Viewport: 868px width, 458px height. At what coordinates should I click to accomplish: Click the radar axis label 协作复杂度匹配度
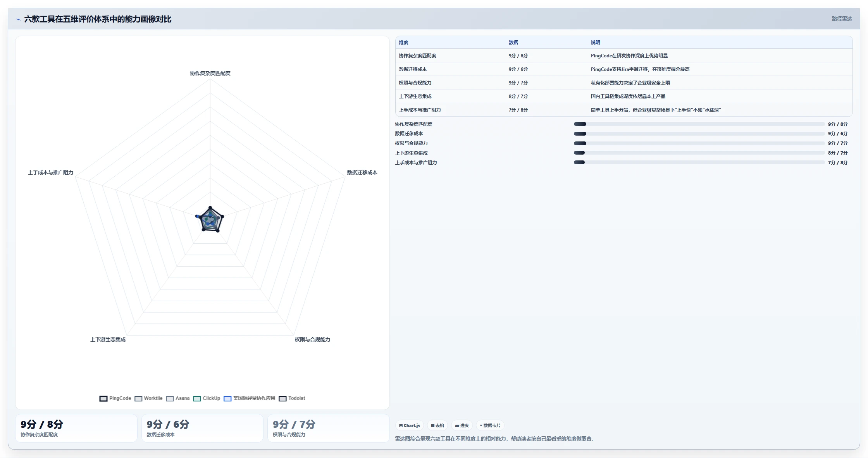pyautogui.click(x=210, y=73)
